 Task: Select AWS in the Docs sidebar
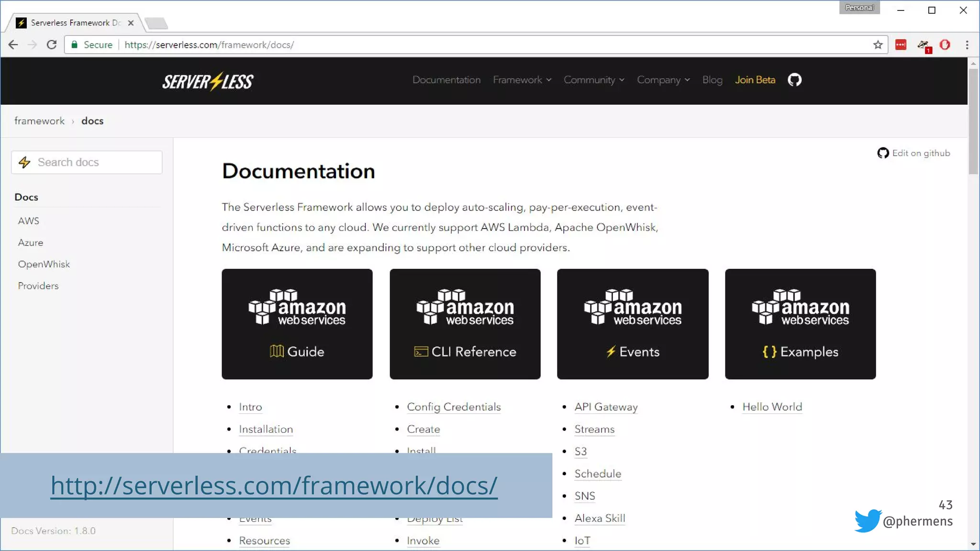click(x=29, y=221)
